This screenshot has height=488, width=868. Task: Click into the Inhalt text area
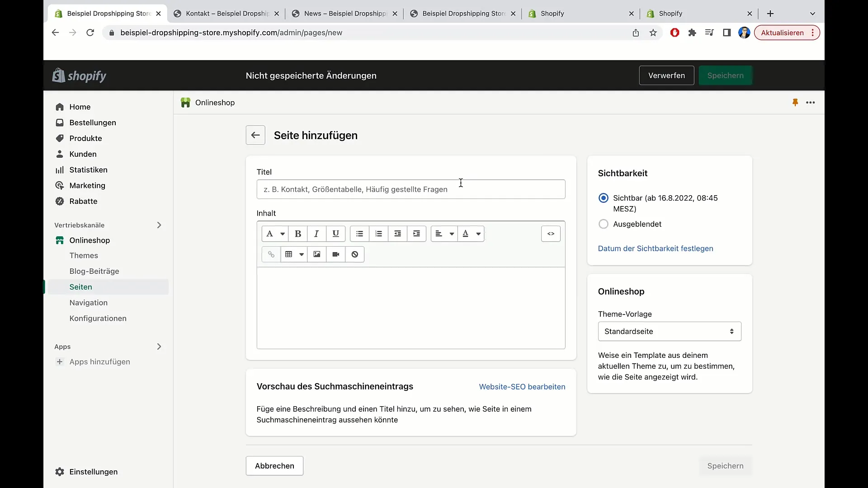coord(411,308)
